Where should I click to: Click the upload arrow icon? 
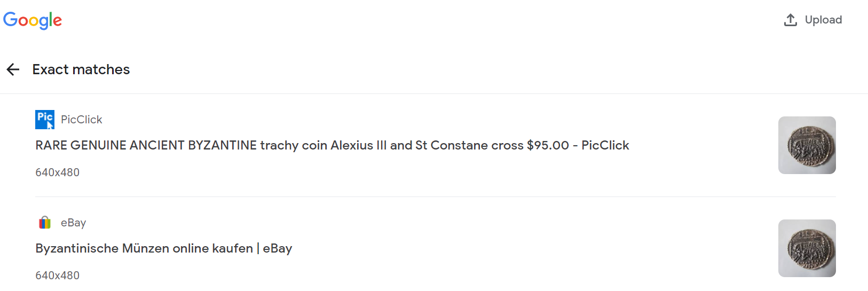pos(791,20)
